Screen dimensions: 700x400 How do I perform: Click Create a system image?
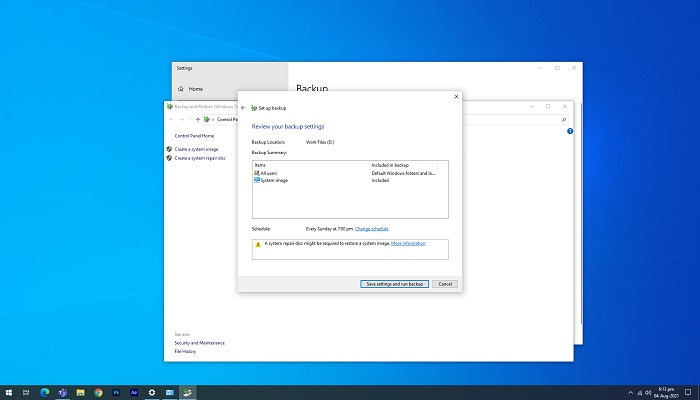[x=196, y=149]
